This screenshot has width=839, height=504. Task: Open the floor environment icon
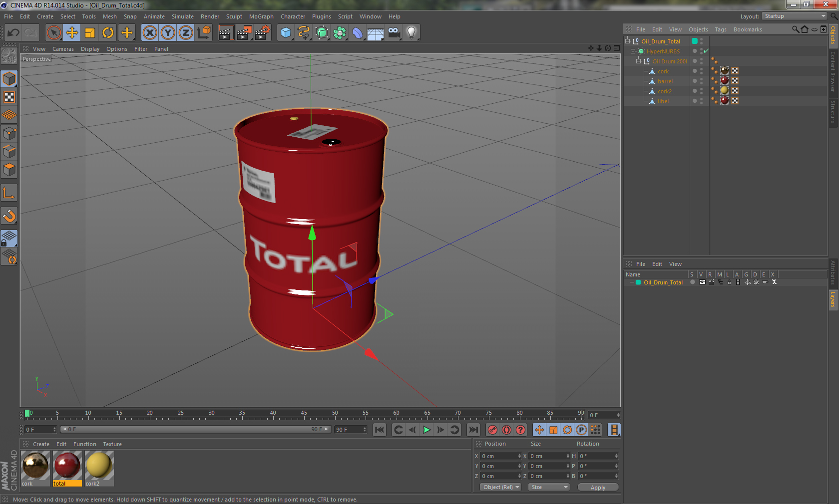pos(376,33)
